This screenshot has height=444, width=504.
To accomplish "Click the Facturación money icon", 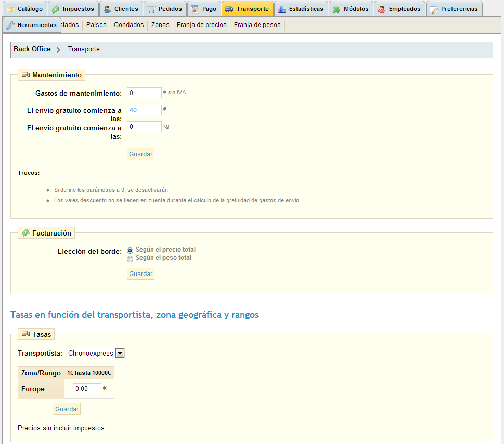I will click(25, 232).
